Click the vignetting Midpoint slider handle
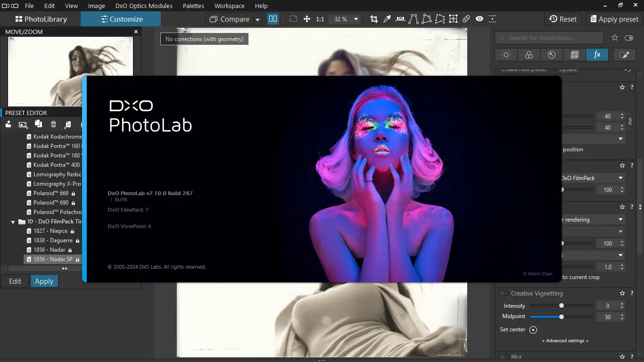The image size is (644, 362). coord(561,317)
